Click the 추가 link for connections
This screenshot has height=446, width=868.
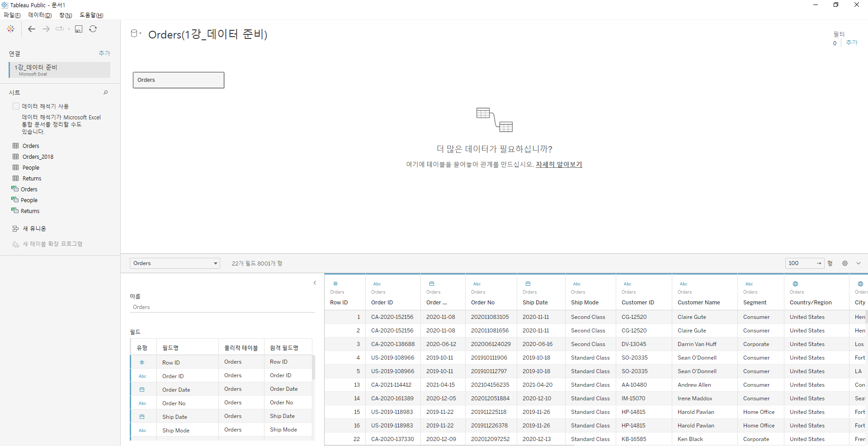(x=104, y=53)
